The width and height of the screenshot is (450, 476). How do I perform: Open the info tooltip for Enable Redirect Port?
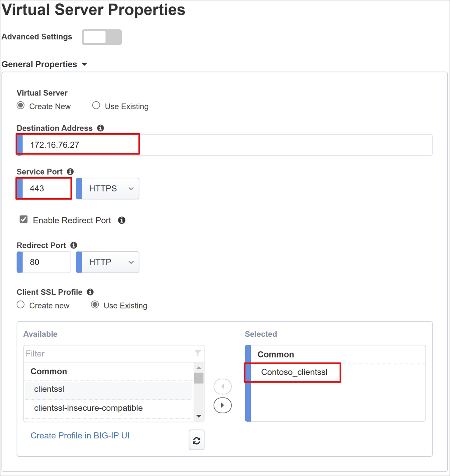tap(122, 220)
